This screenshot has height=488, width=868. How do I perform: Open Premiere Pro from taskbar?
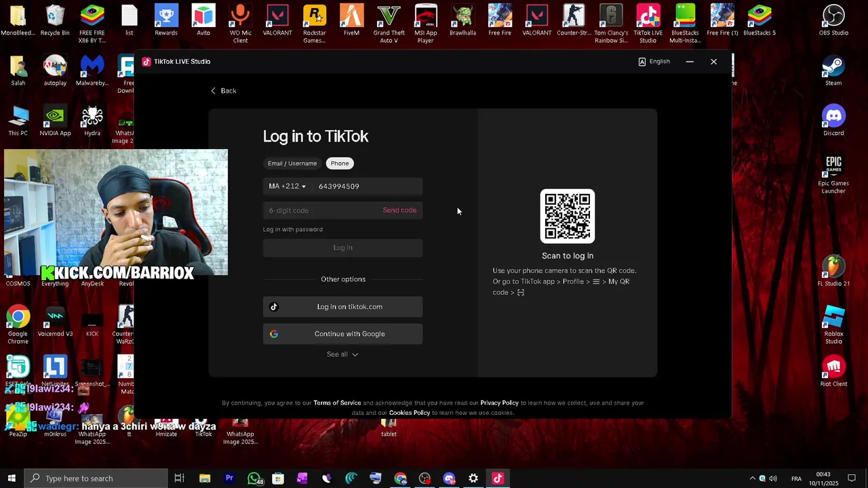[x=229, y=479]
